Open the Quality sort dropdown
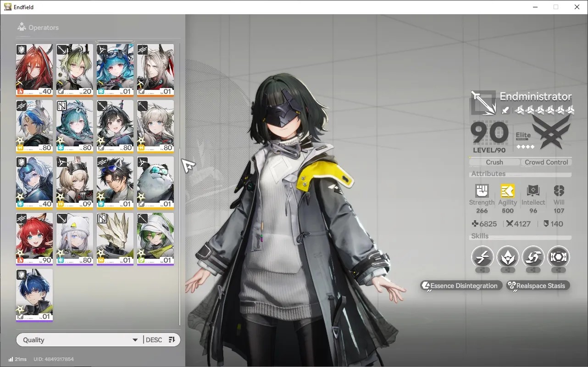 click(x=80, y=340)
